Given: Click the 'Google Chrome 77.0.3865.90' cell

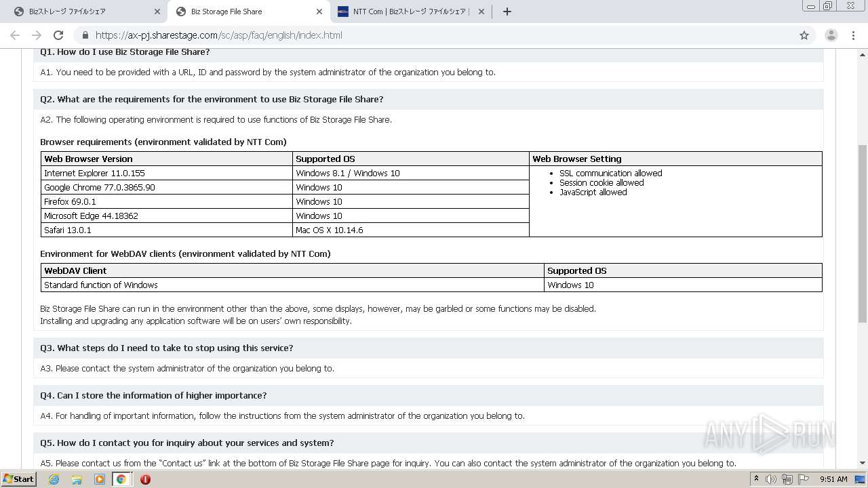Looking at the screenshot, I should [x=167, y=188].
